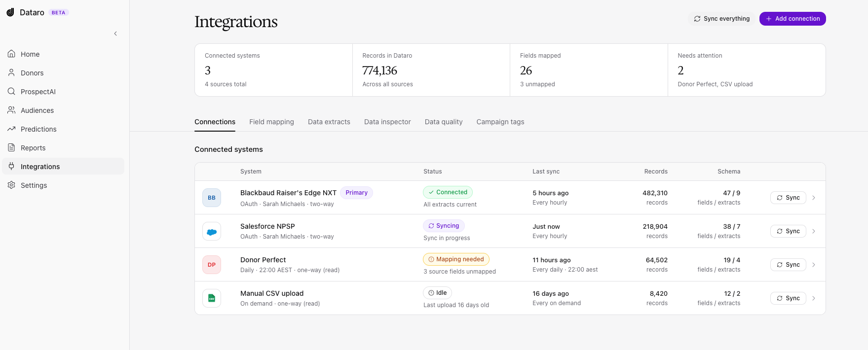
Task: Click the 64,502 records value
Action: click(x=657, y=260)
